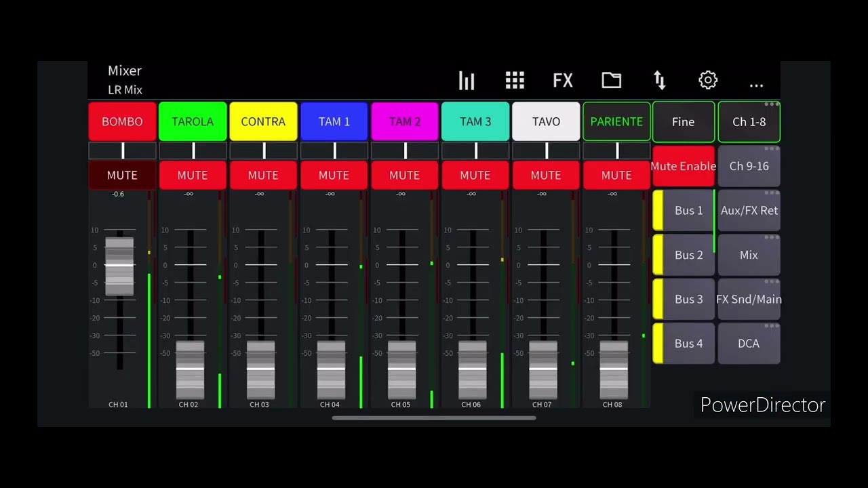Switch to Aux/FX Ret layer

click(x=749, y=210)
